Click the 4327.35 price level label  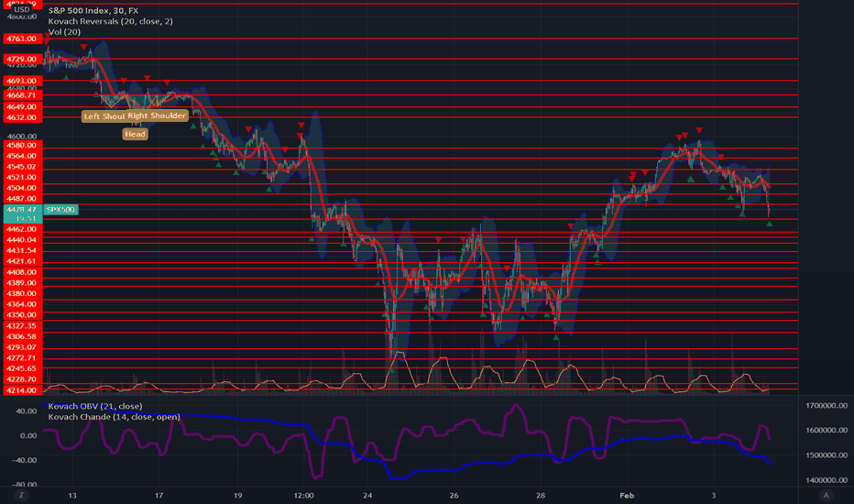click(x=22, y=326)
